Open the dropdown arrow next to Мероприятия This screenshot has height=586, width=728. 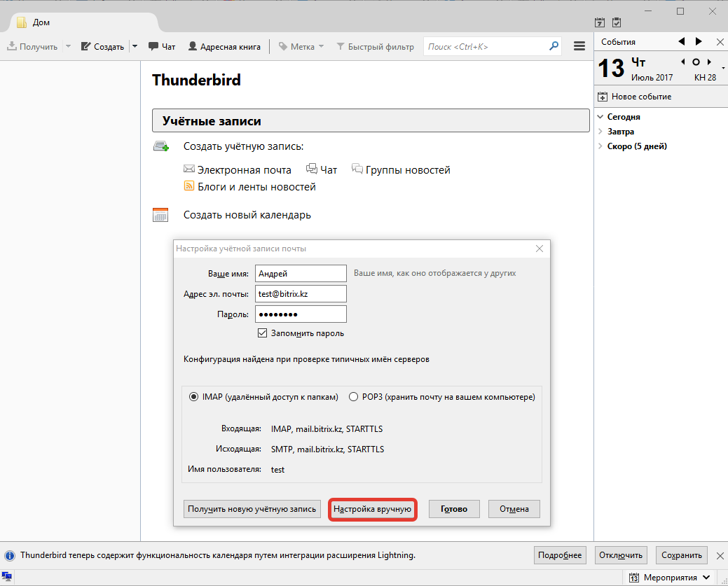706,578
